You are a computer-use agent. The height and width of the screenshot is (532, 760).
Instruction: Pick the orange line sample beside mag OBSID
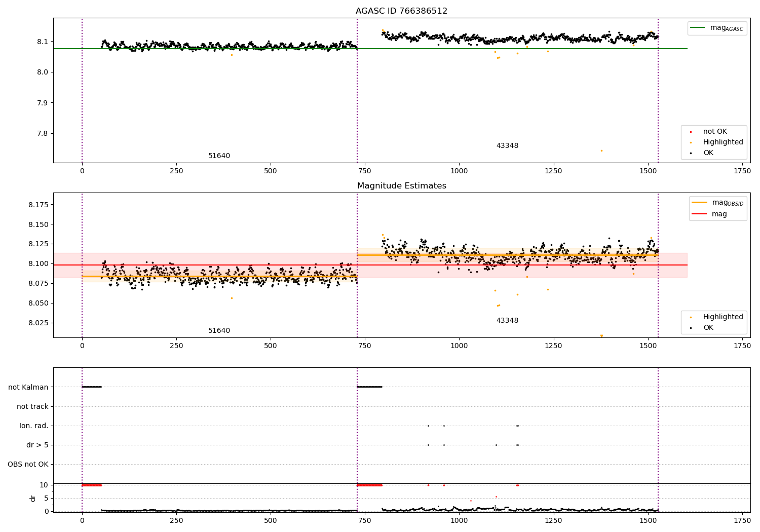(x=699, y=202)
